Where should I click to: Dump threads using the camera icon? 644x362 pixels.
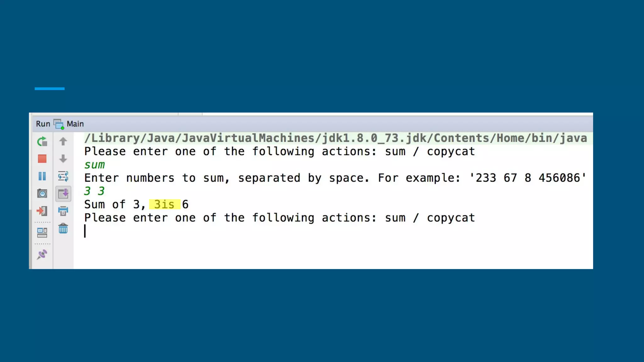pyautogui.click(x=42, y=193)
